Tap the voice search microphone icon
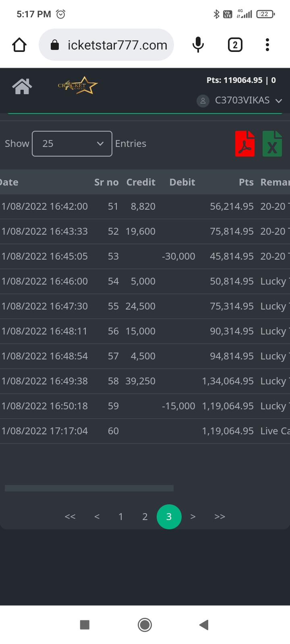 [x=198, y=45]
